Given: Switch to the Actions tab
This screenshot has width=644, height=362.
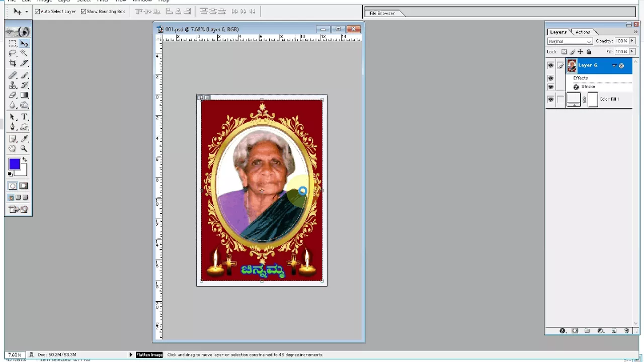Looking at the screenshot, I should [583, 32].
